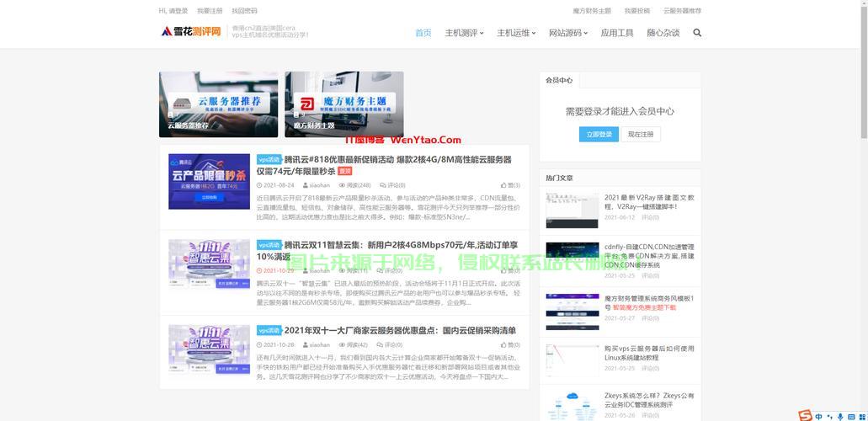Click the 雪花测评网 site logo
The height and width of the screenshot is (421, 868).
coord(191,32)
